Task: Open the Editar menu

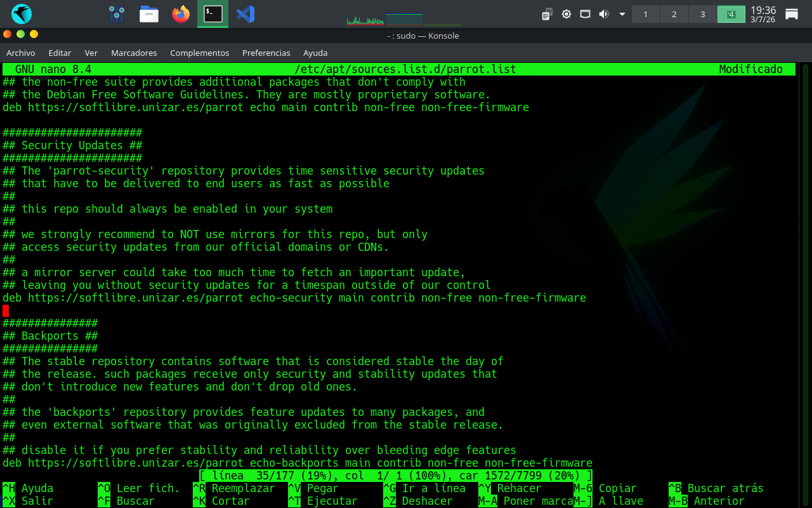Action: (x=60, y=53)
